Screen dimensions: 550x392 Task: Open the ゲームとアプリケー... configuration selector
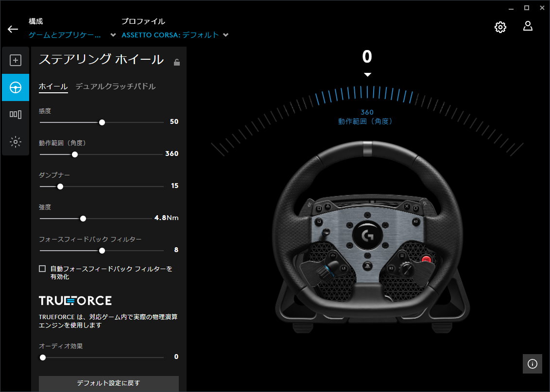coord(65,34)
